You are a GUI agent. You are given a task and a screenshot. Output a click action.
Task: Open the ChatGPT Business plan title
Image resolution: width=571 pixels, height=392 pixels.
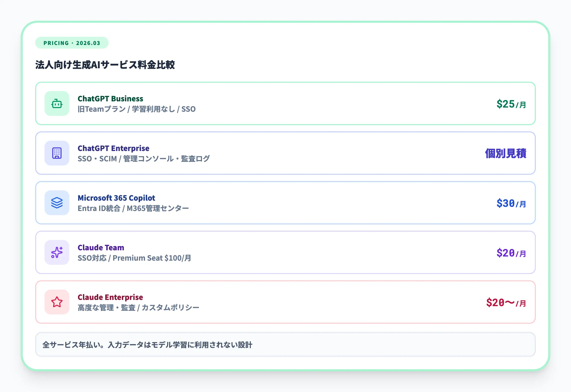click(110, 99)
